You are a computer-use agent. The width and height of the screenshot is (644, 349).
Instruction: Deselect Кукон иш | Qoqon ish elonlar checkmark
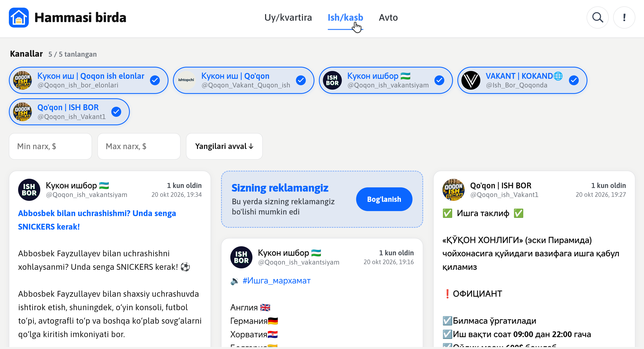click(155, 80)
